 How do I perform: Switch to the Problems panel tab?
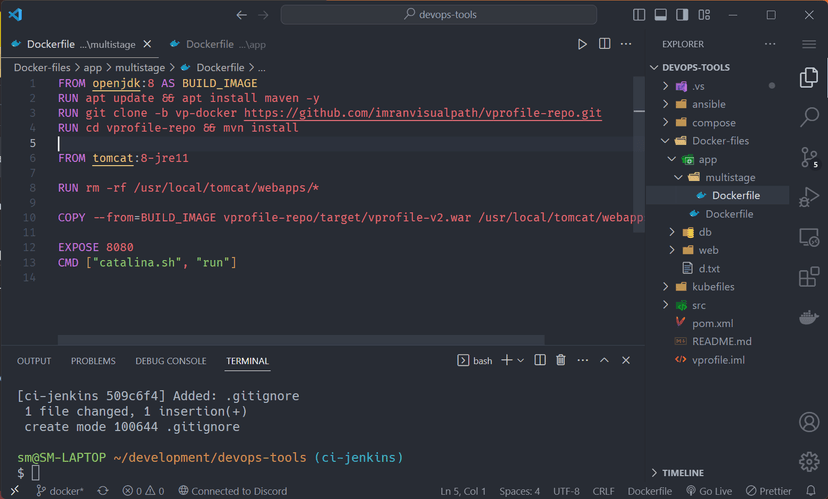pyautogui.click(x=93, y=361)
